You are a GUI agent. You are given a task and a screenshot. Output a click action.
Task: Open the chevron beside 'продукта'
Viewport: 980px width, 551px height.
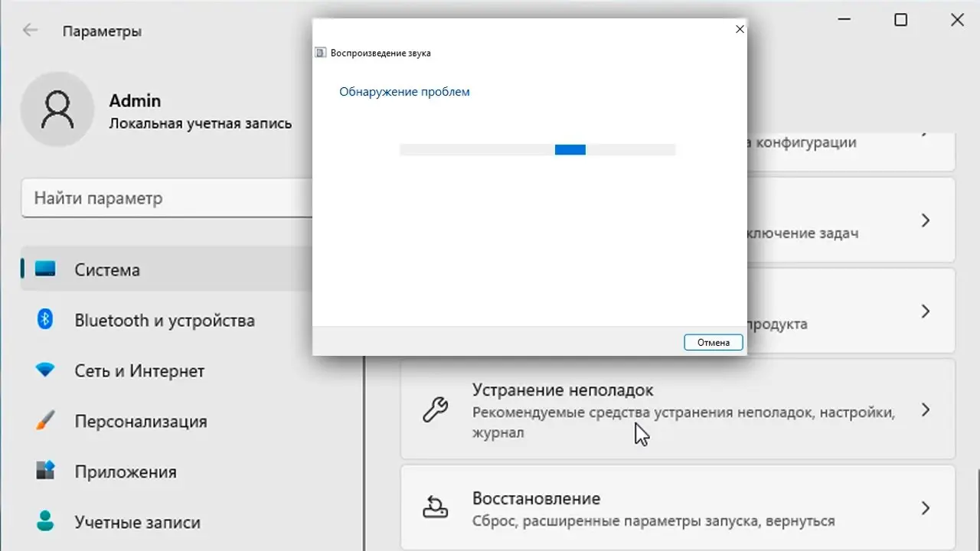pos(925,311)
